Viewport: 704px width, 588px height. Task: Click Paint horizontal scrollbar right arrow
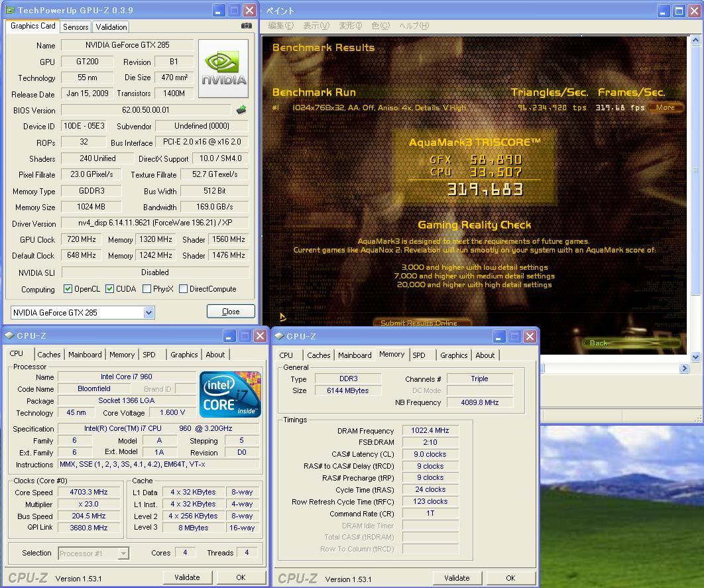pos(684,368)
